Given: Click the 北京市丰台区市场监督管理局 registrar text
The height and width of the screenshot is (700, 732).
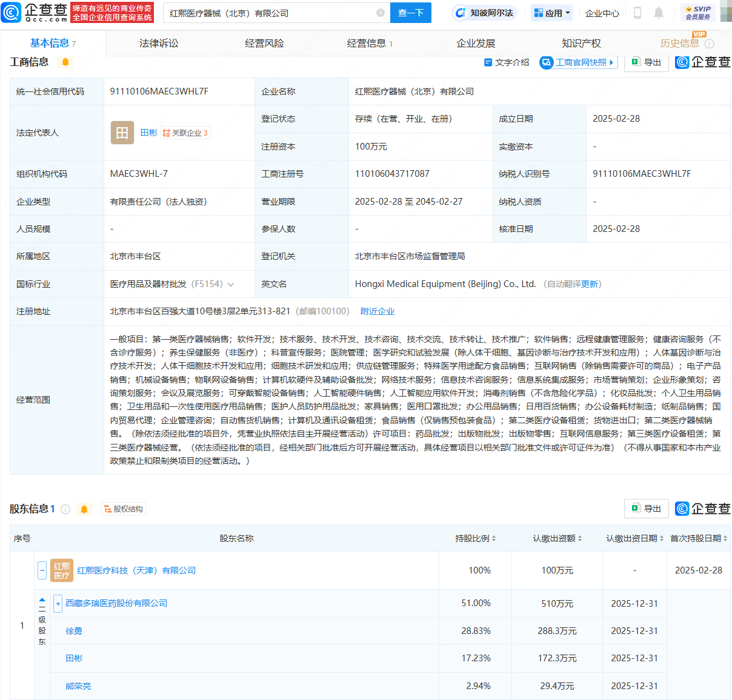Looking at the screenshot, I should [410, 256].
